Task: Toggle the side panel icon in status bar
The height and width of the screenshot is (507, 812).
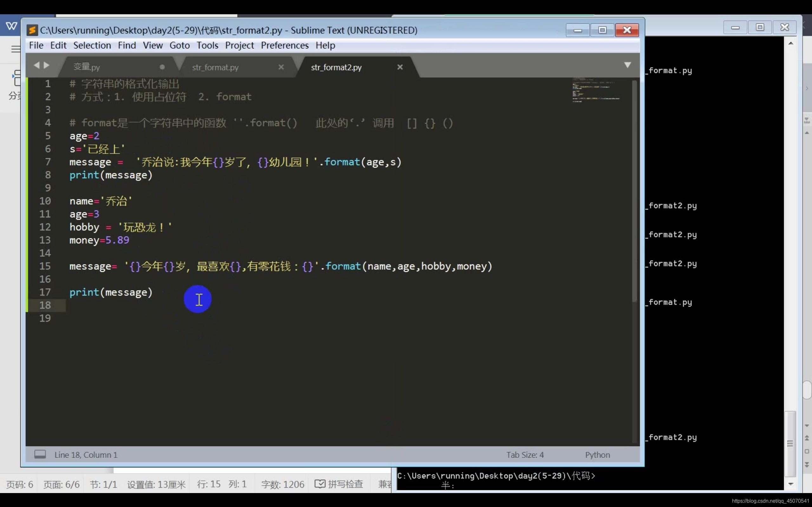Action: (x=40, y=454)
